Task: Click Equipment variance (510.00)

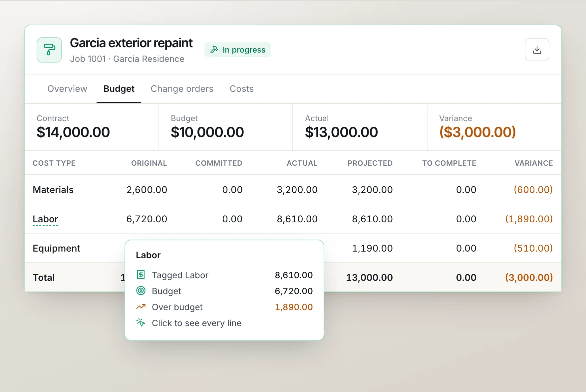Action: (533, 248)
